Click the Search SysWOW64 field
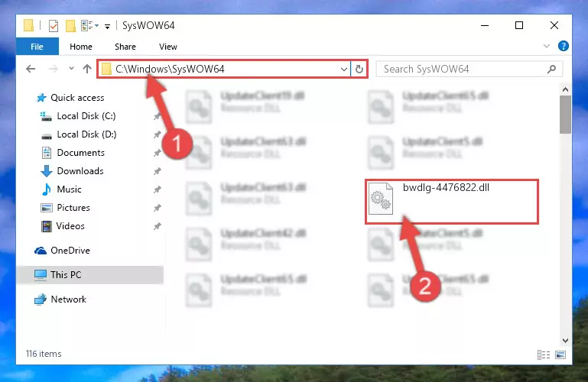The height and width of the screenshot is (382, 588). 469,69
